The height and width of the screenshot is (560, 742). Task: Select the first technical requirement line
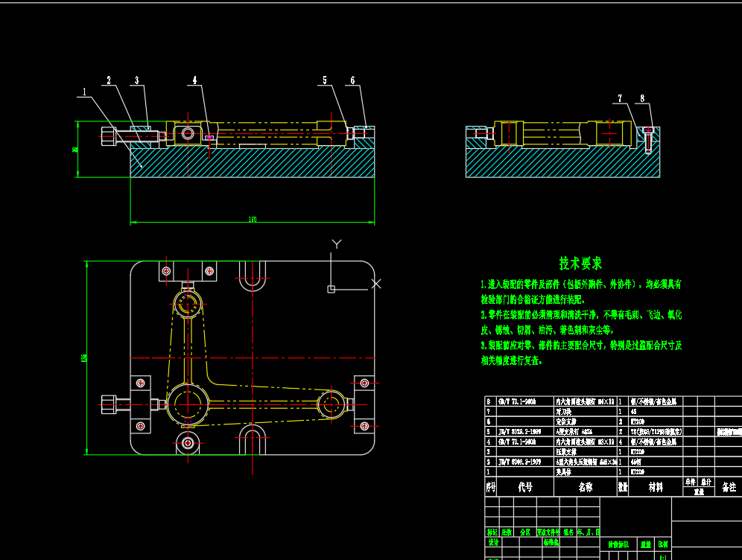pyautogui.click(x=580, y=284)
